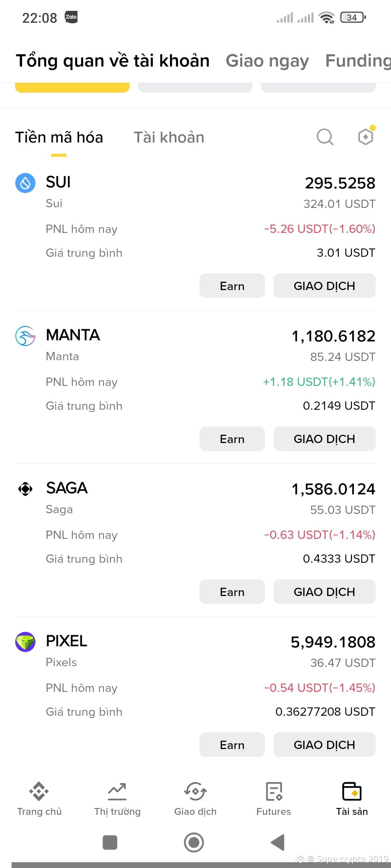Screen dimensions: 391x868
Task: Tap the MANTA coin logo
Action: (x=25, y=336)
